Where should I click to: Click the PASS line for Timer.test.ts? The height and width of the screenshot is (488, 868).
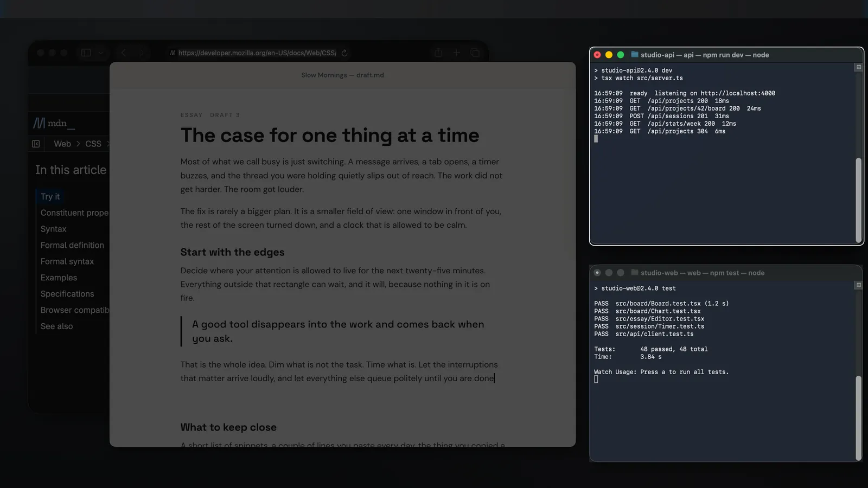tap(649, 326)
